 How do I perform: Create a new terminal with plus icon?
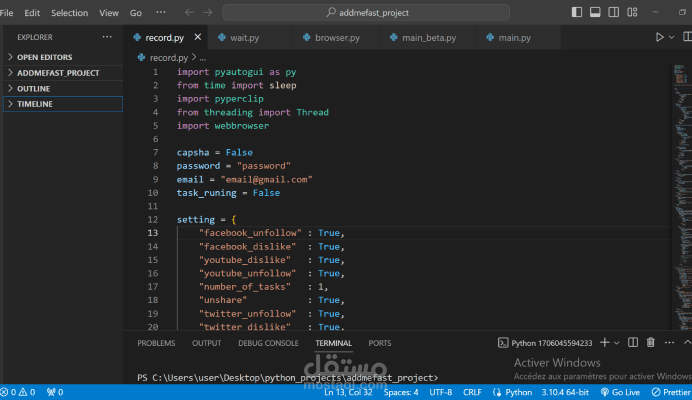pos(605,343)
